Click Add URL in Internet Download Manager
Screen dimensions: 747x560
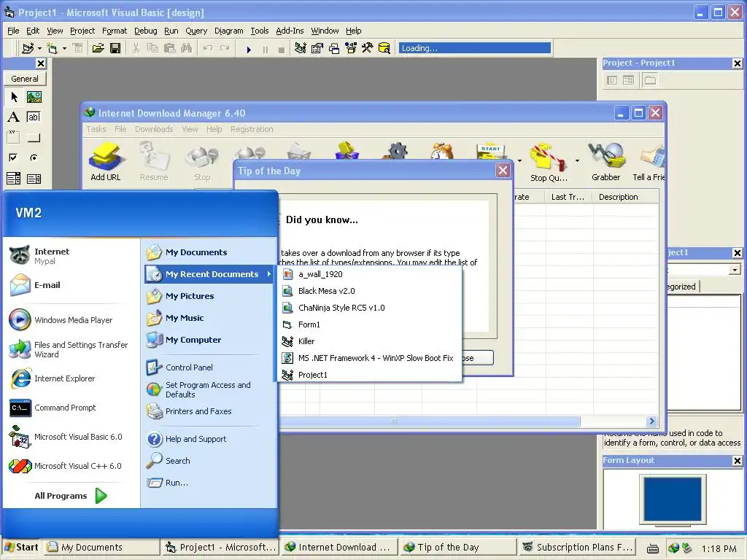click(106, 162)
